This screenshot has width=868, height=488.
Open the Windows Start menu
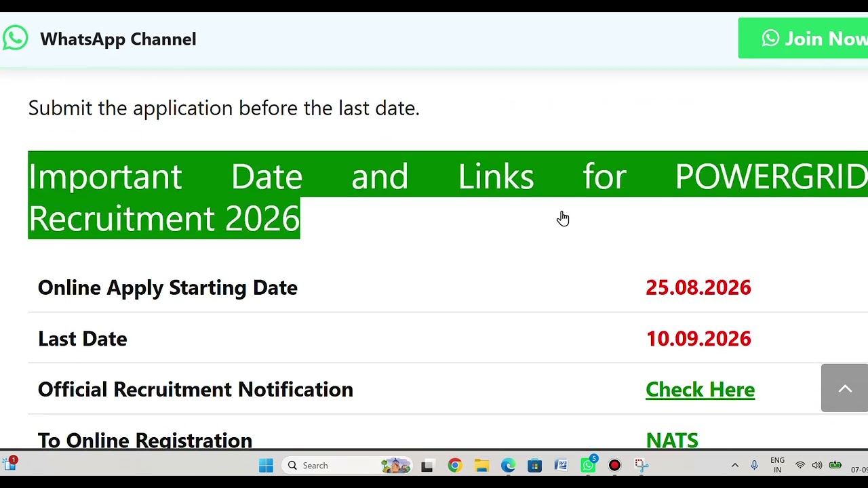tap(266, 466)
